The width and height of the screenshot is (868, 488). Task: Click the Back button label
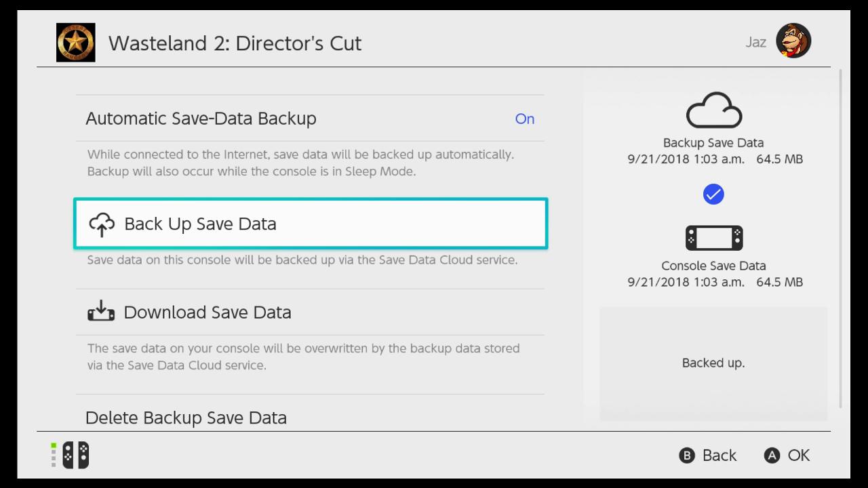point(719,455)
